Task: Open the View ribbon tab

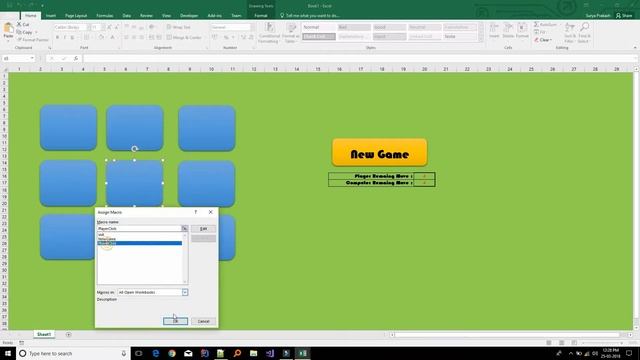Action: coord(166,16)
